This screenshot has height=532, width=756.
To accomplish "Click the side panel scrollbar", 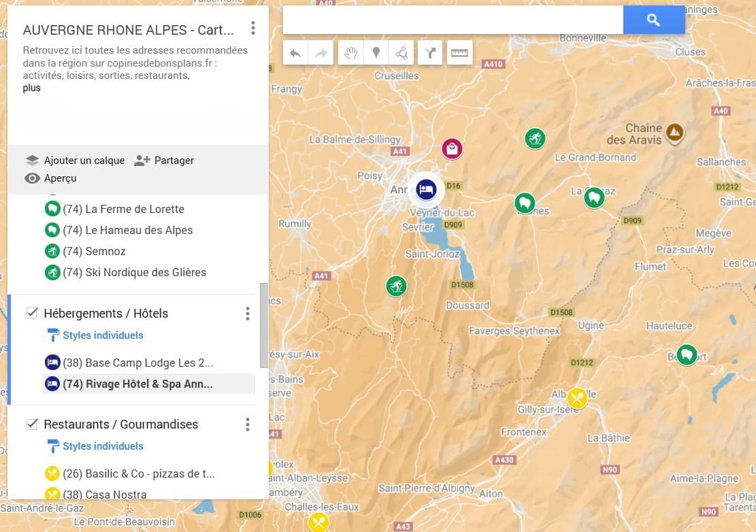I will [x=264, y=325].
